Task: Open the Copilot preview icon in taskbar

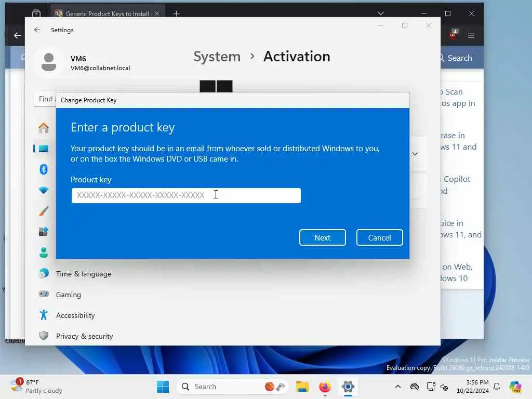Action: (x=515, y=387)
